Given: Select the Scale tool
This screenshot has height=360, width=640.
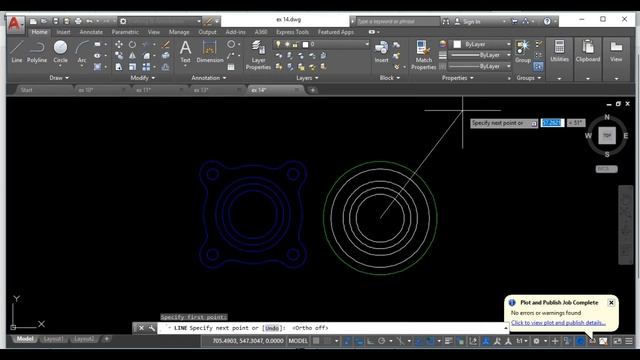Looking at the screenshot, I should point(132,67).
